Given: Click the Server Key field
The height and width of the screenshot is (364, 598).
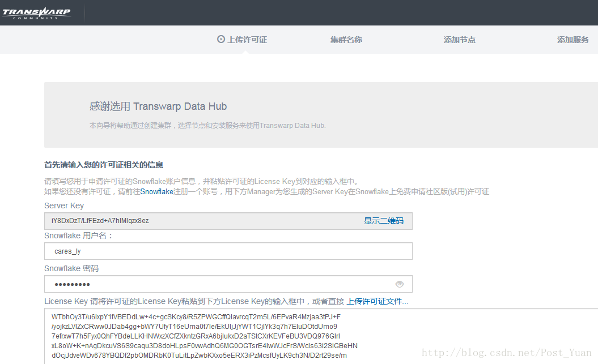Looking at the screenshot, I should tap(228, 221).
